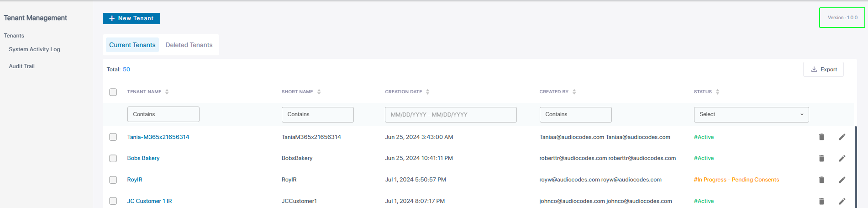Switch to the Deleted Tenants tab
Image resolution: width=868 pixels, height=208 pixels.
click(189, 45)
